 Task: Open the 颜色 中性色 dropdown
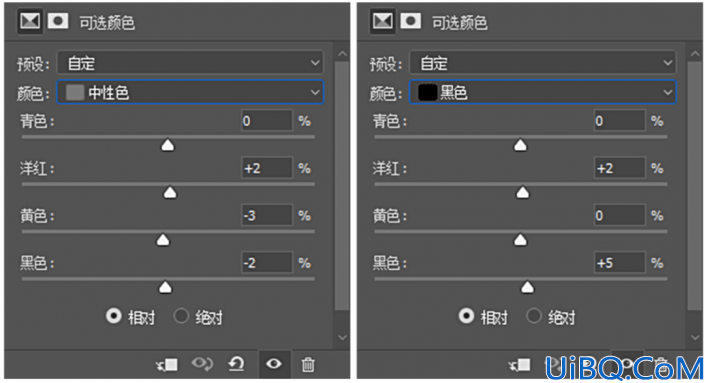point(190,92)
